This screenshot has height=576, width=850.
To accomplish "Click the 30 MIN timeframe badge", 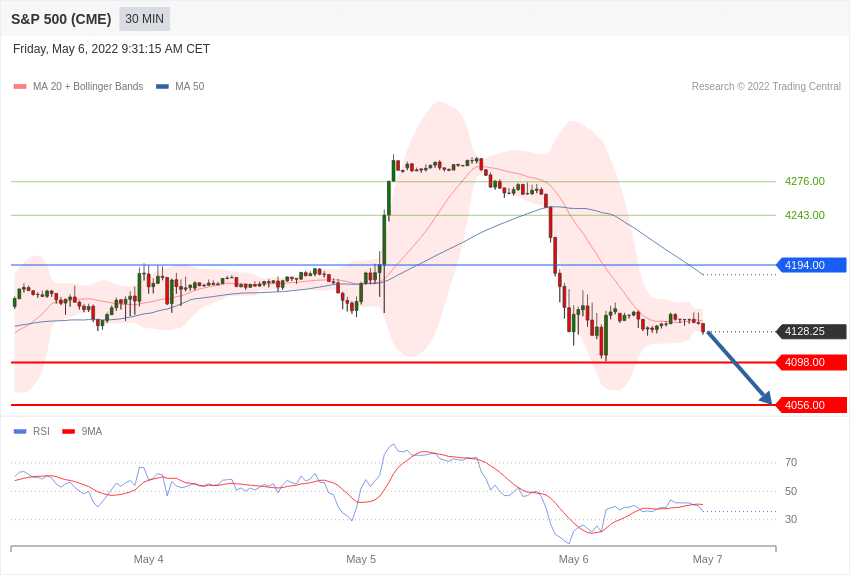I will (x=144, y=19).
